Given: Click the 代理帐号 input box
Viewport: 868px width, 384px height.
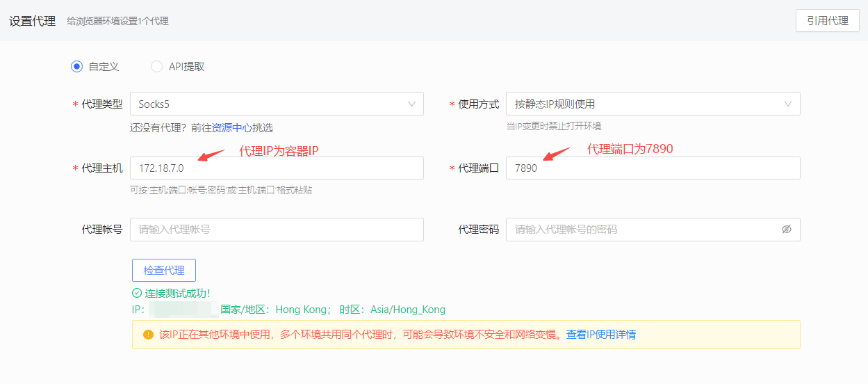Looking at the screenshot, I should coord(276,230).
